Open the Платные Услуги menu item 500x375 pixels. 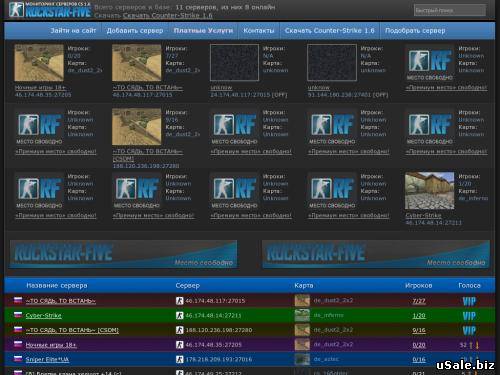click(x=203, y=31)
